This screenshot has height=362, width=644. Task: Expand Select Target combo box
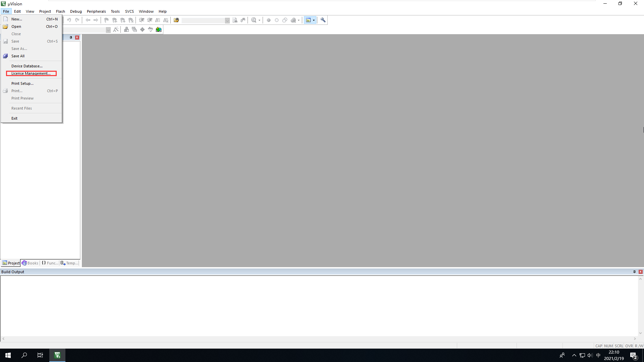tap(108, 30)
